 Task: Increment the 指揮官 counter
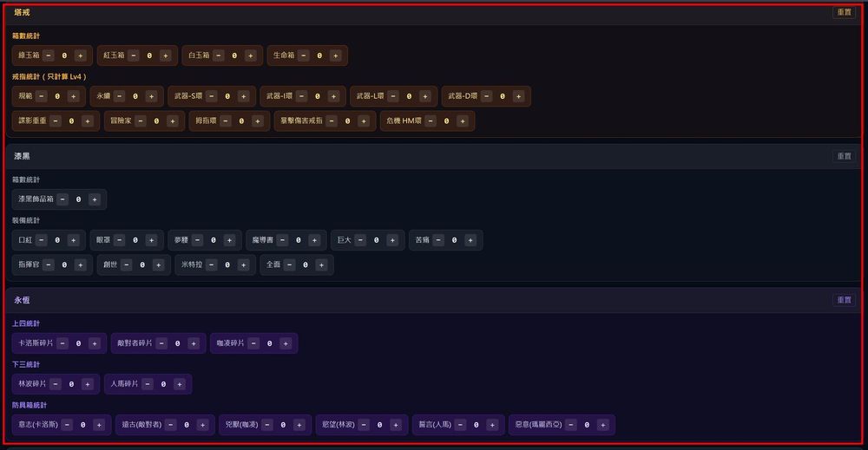point(80,265)
